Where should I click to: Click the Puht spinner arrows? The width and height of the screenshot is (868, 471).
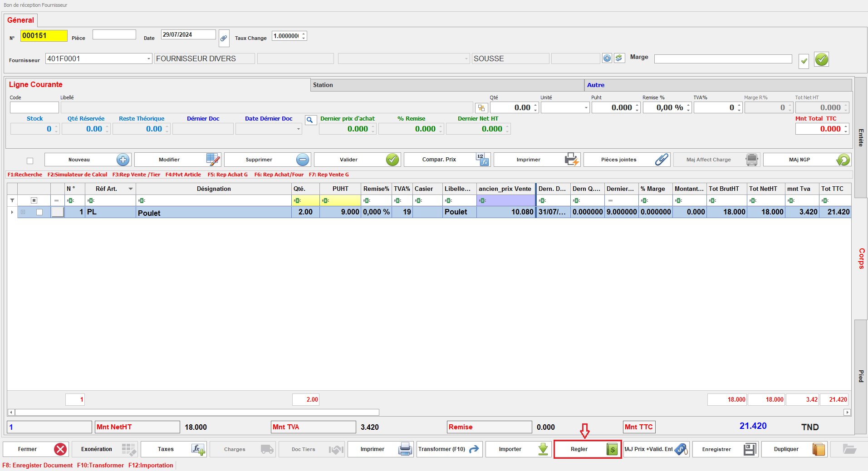click(x=637, y=108)
